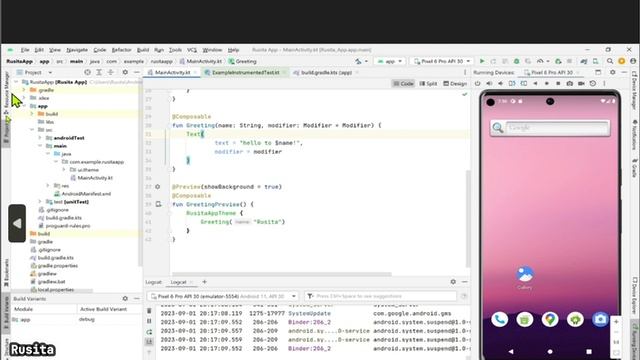Screen dimensions: 640x360
Task: Open Build menu
Action: (143, 50)
